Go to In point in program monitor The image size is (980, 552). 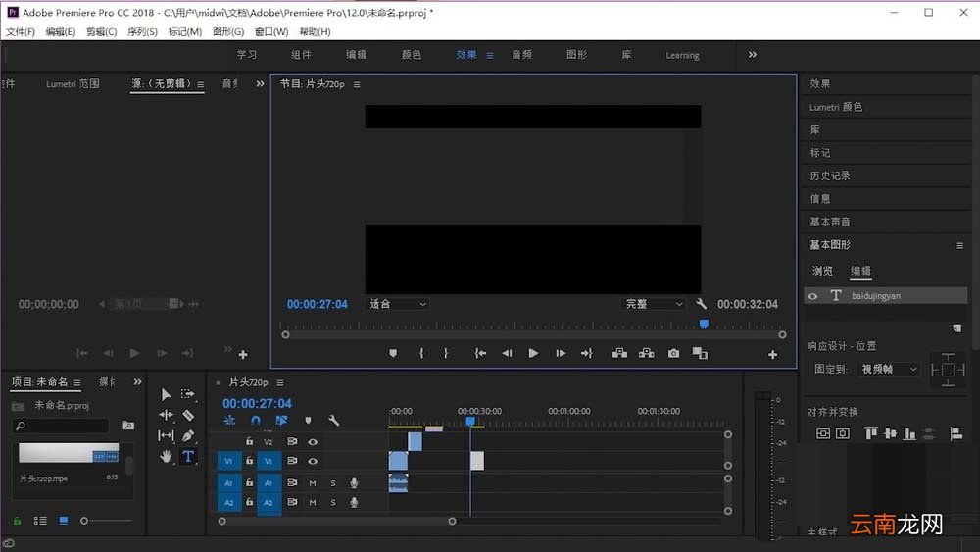pos(480,353)
